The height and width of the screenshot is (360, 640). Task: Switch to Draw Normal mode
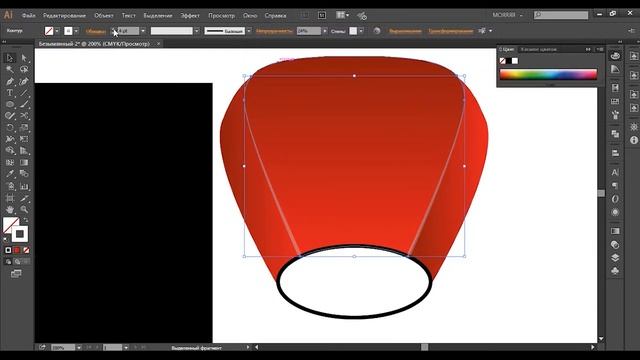point(8,262)
